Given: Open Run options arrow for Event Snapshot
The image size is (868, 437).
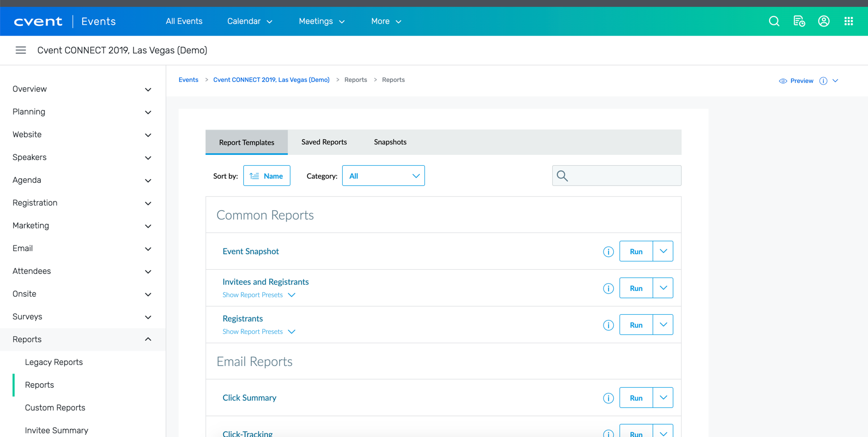Looking at the screenshot, I should [663, 251].
